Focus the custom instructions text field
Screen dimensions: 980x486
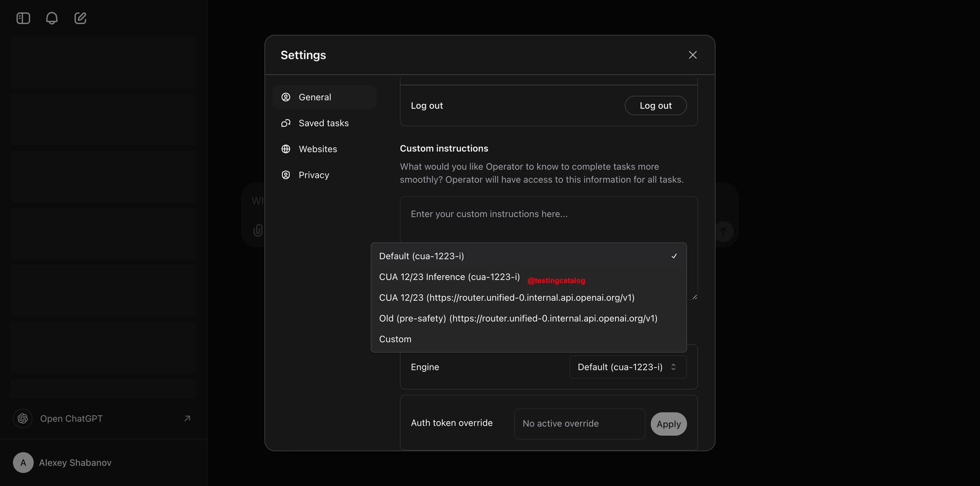pos(549,248)
